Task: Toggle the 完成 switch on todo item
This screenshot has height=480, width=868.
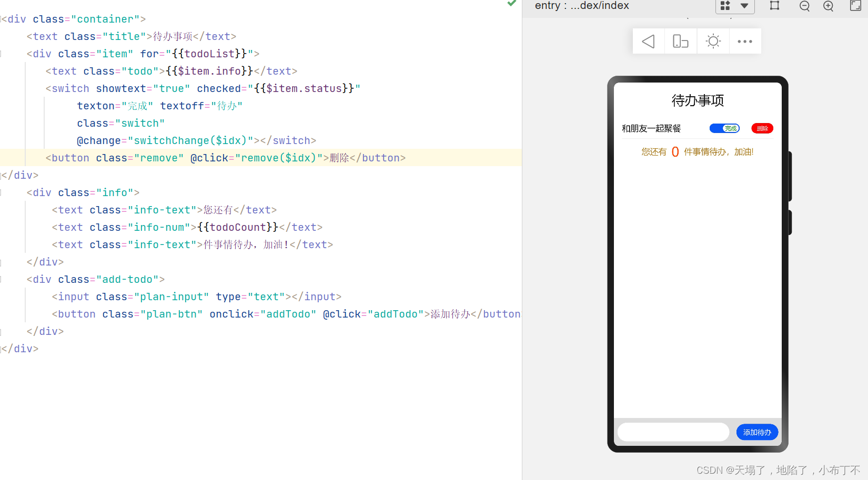Action: point(724,128)
